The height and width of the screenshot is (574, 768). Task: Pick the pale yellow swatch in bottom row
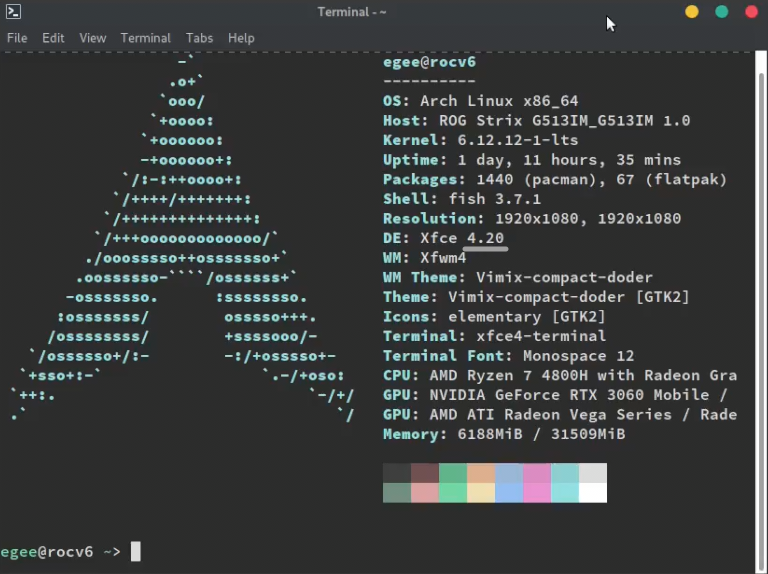click(x=481, y=493)
